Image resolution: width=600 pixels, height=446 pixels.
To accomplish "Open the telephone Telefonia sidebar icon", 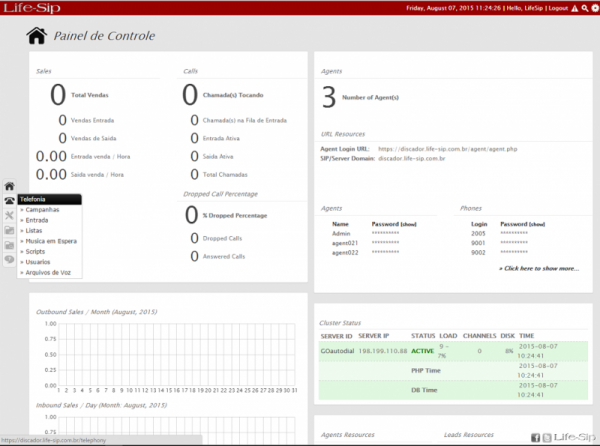I will pos(10,200).
